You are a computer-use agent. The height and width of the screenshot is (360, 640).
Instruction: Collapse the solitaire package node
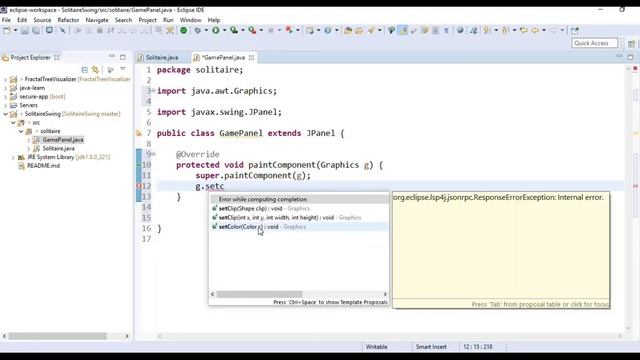tap(21, 131)
